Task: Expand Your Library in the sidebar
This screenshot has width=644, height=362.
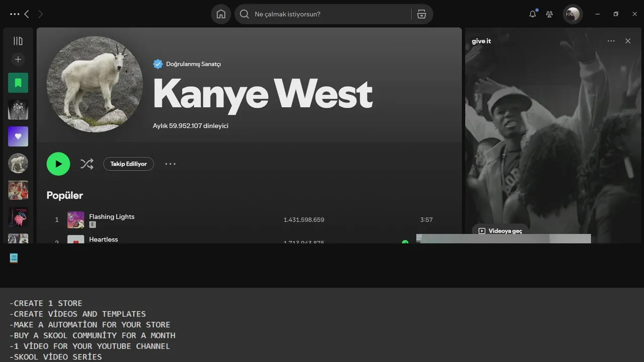Action: point(18,41)
